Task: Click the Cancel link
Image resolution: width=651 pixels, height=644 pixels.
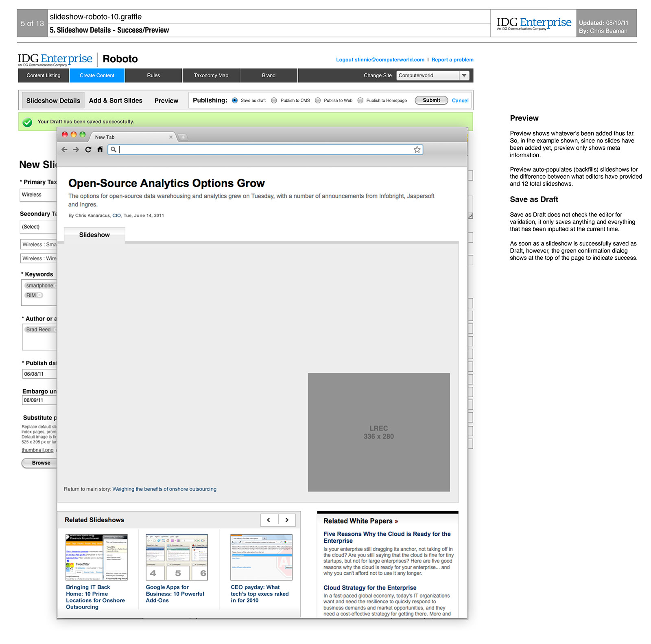Action: (x=460, y=101)
